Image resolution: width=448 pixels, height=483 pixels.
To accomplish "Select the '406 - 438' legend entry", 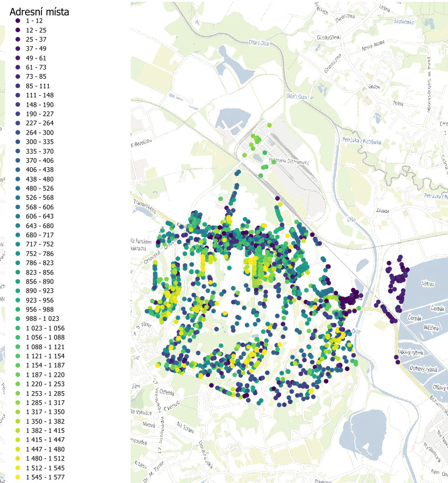I will [x=35, y=170].
